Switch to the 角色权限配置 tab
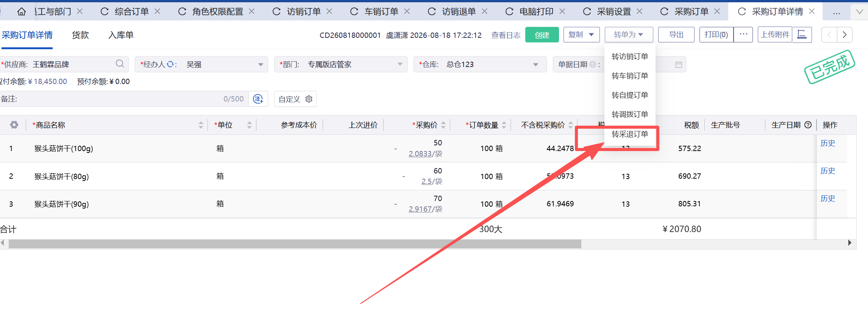This screenshot has height=321, width=868. pos(218,12)
